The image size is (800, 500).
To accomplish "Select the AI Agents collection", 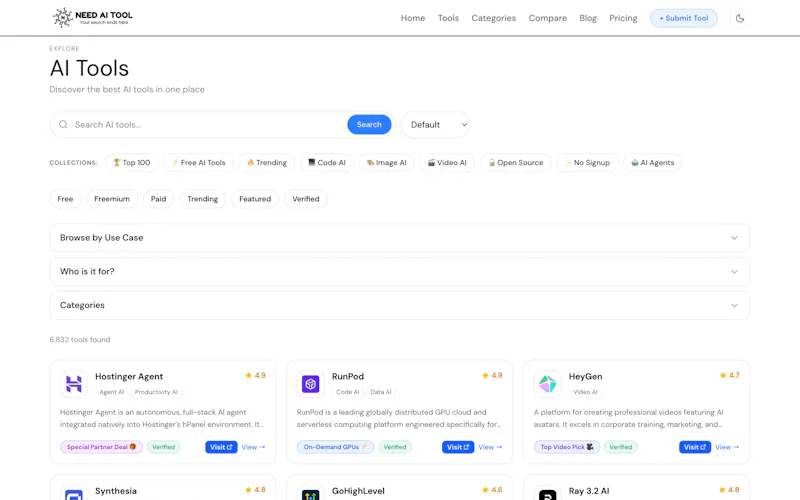I will (653, 163).
